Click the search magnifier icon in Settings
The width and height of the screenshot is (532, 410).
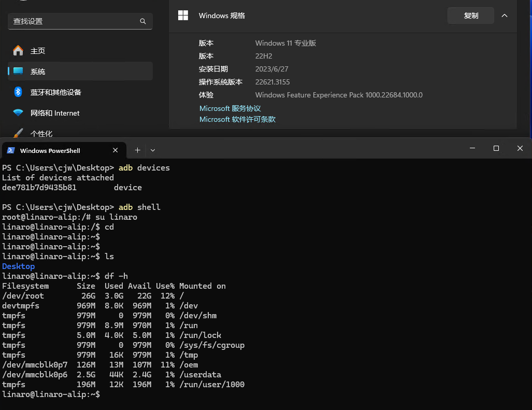[x=143, y=21]
